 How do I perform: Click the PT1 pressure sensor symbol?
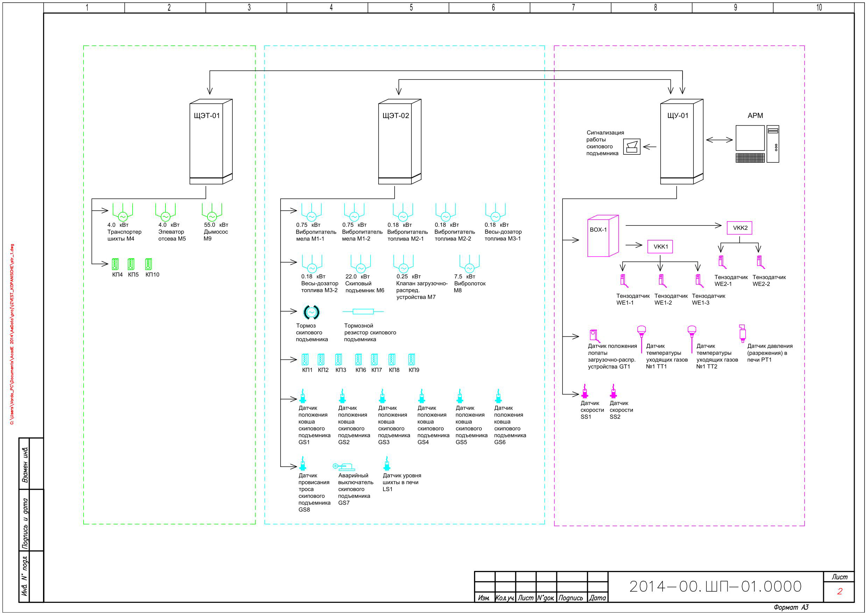pos(742,333)
